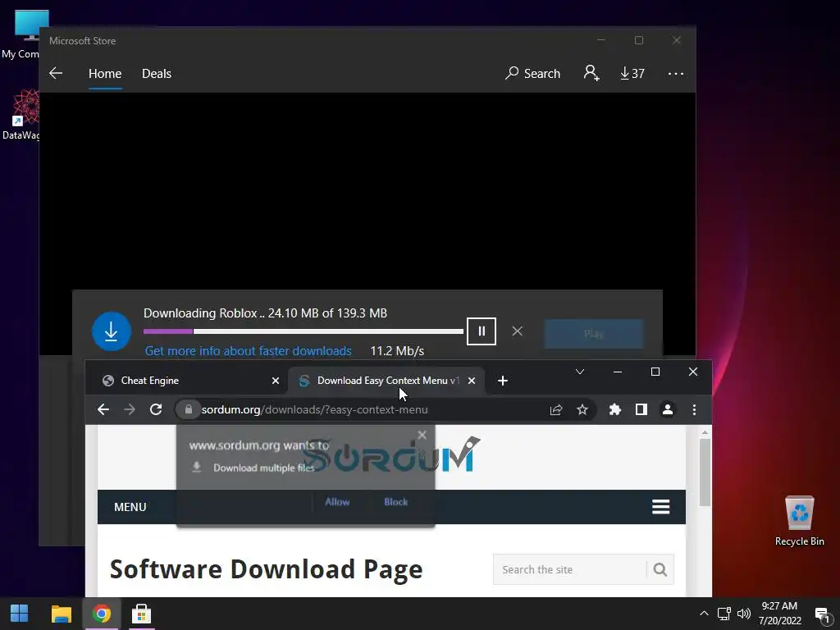Open the Home tab in Microsoft Store
The image size is (840, 630).
(x=105, y=73)
